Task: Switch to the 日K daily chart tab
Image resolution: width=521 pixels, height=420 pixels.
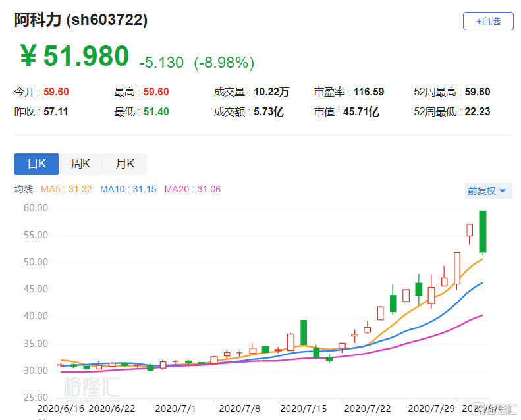Action: pyautogui.click(x=36, y=164)
